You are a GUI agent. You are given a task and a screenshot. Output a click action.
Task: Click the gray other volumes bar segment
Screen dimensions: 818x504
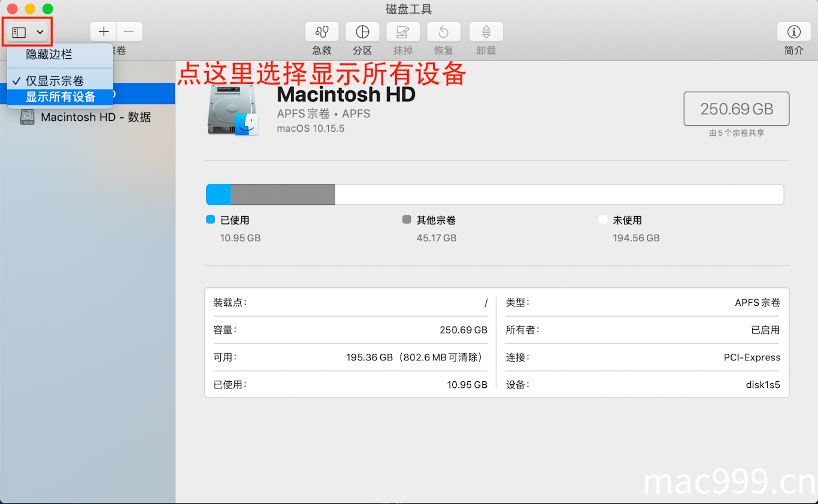[x=283, y=195]
